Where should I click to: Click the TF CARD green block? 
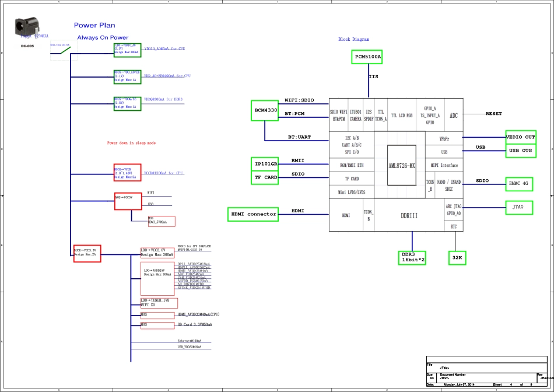click(265, 177)
